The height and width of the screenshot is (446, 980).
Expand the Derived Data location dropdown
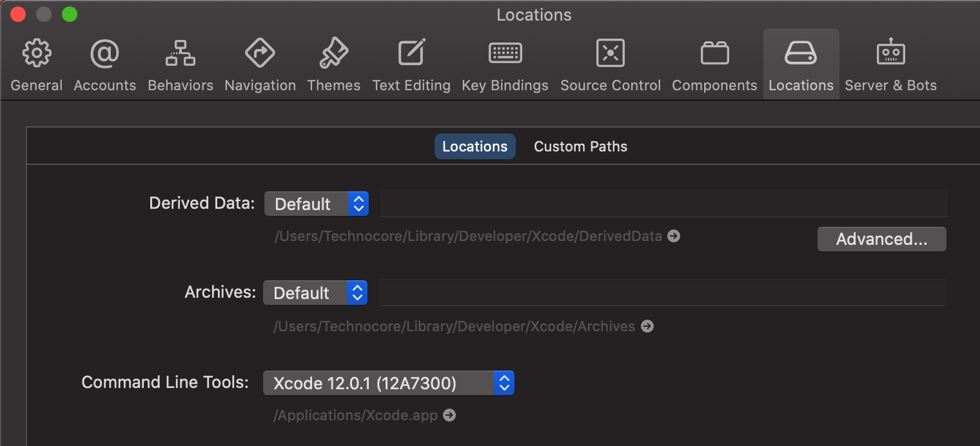(316, 204)
